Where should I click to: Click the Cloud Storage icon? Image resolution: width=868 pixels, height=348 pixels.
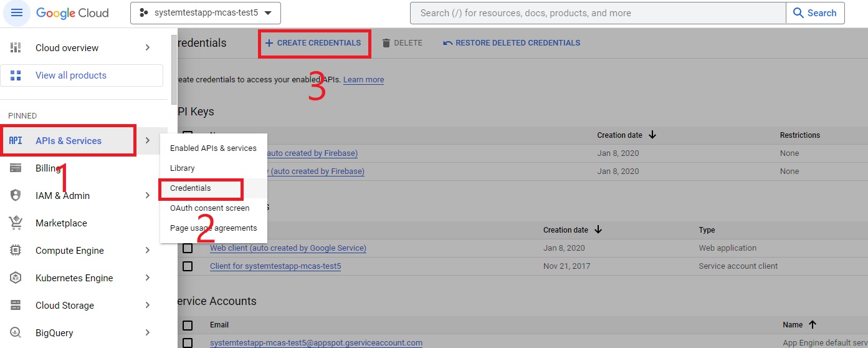click(x=16, y=306)
